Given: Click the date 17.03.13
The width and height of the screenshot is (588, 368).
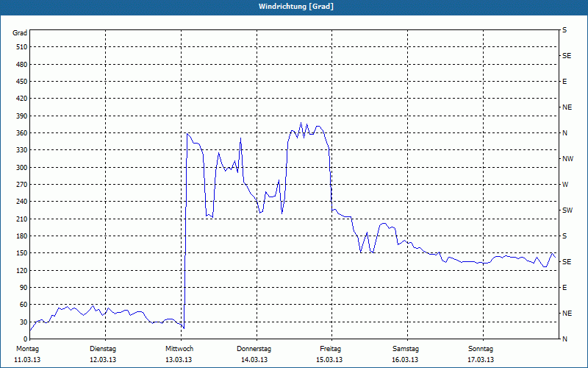Looking at the screenshot, I should 481,360.
